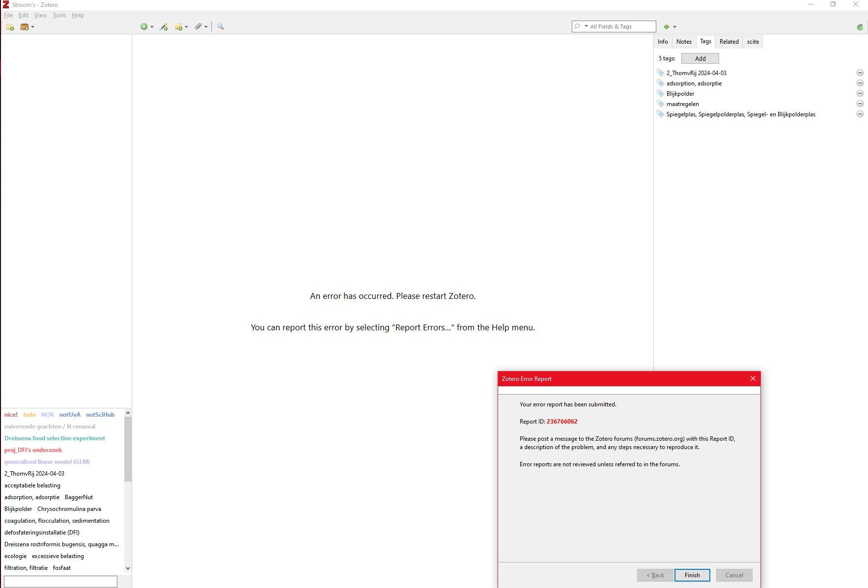
Task: Click the Spiegelplas, Spiegelpolderplas tag text
Action: tap(741, 114)
